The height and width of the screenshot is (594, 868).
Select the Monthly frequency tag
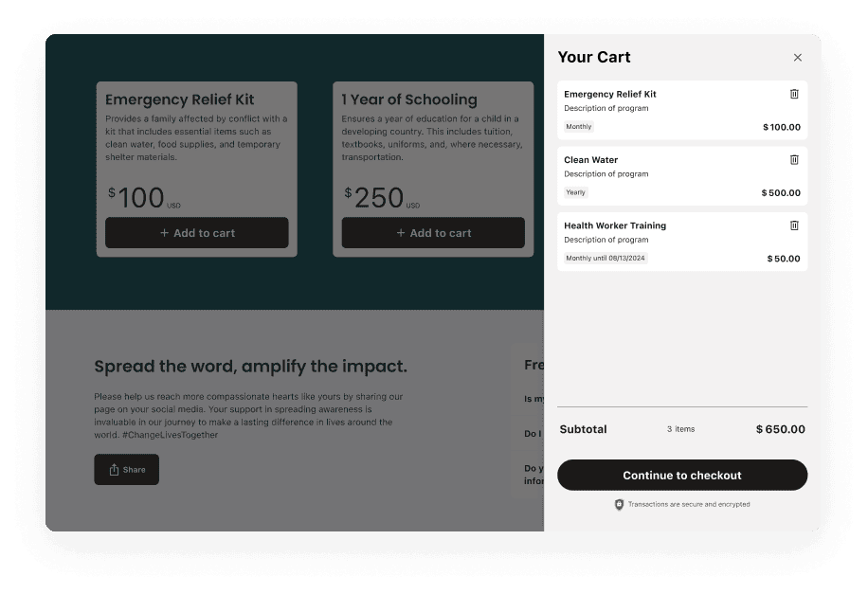[578, 127]
